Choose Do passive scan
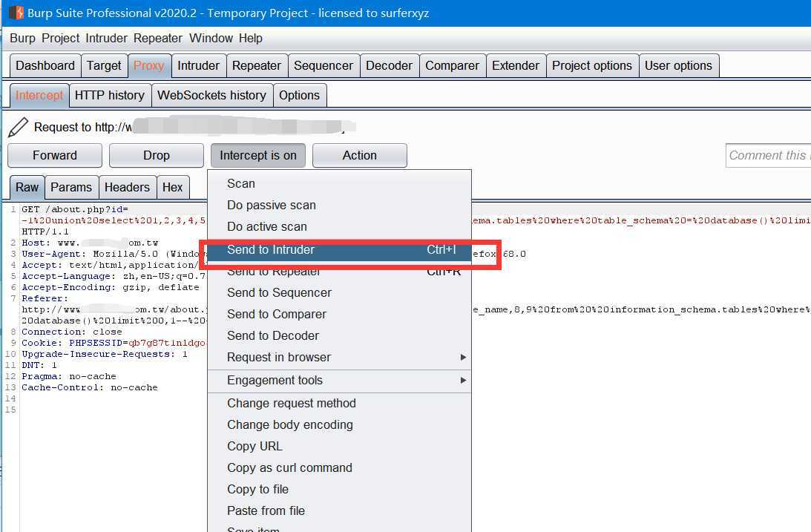Screen dimensions: 811x532 (339, 206)
